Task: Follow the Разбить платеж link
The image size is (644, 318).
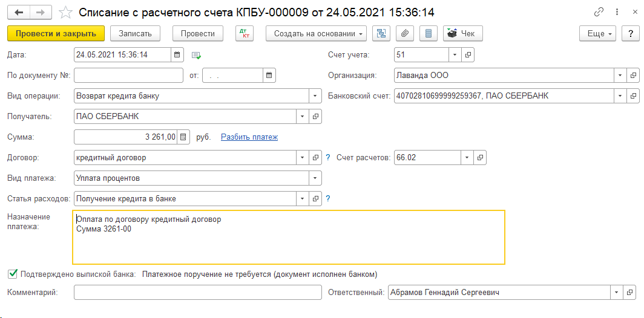Action: coord(249,137)
